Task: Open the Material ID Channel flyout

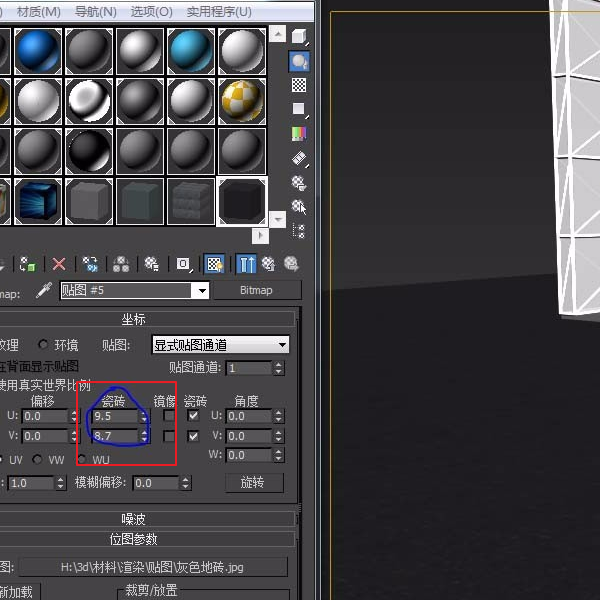Action: [x=184, y=264]
